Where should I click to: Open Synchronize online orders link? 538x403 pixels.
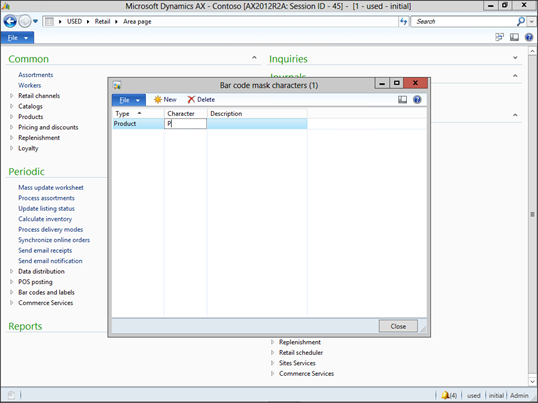(x=54, y=240)
